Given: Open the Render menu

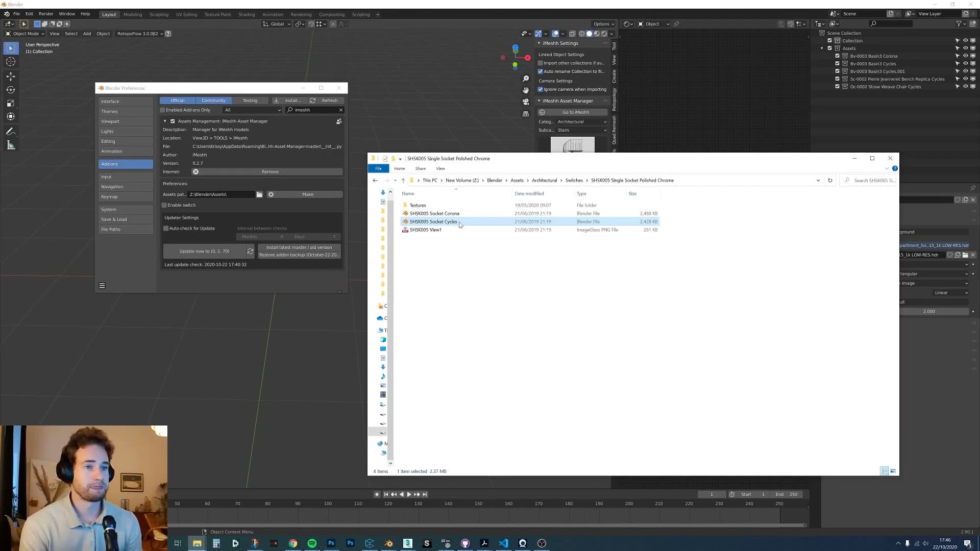Looking at the screenshot, I should pyautogui.click(x=46, y=14).
